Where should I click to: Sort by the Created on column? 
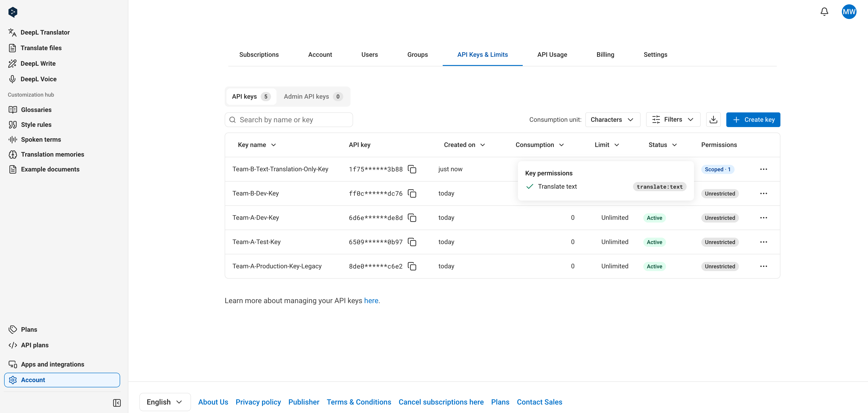[464, 145]
